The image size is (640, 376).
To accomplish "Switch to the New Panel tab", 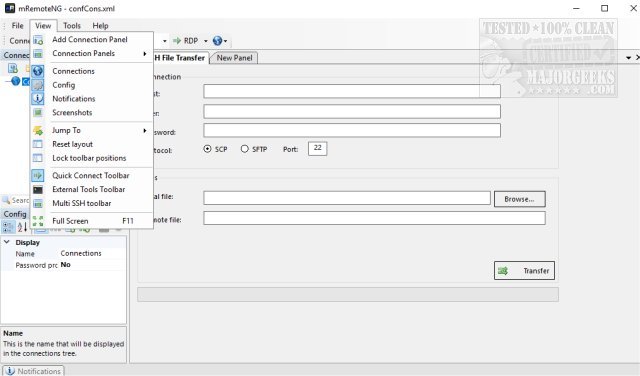I will pos(234,58).
